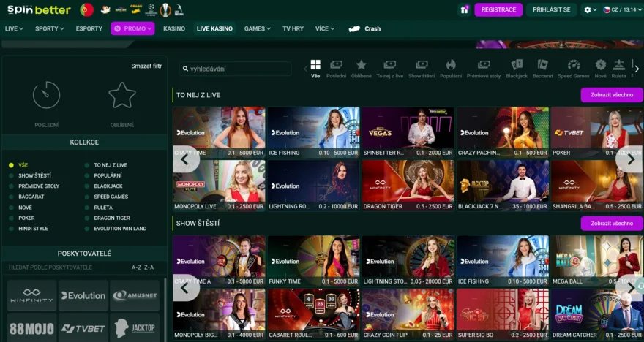644x342 pixels.
Task: Expand the GAMES menu dropdown
Action: [x=258, y=28]
